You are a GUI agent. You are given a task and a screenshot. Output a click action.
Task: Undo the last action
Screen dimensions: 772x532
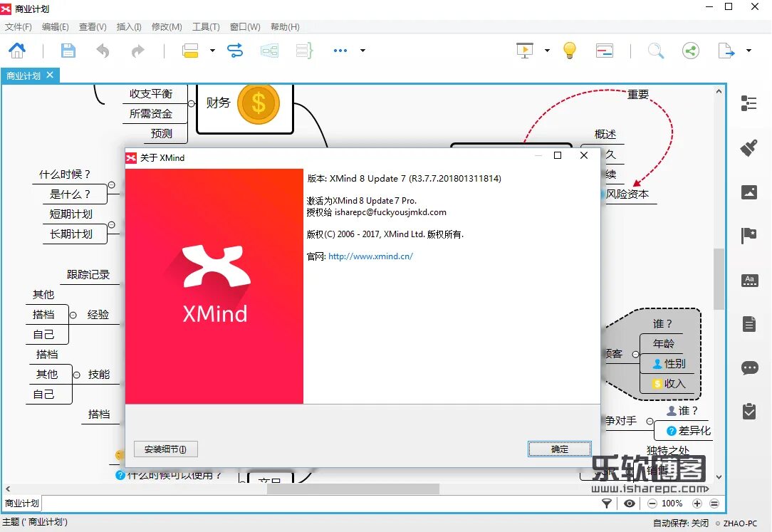tap(103, 50)
